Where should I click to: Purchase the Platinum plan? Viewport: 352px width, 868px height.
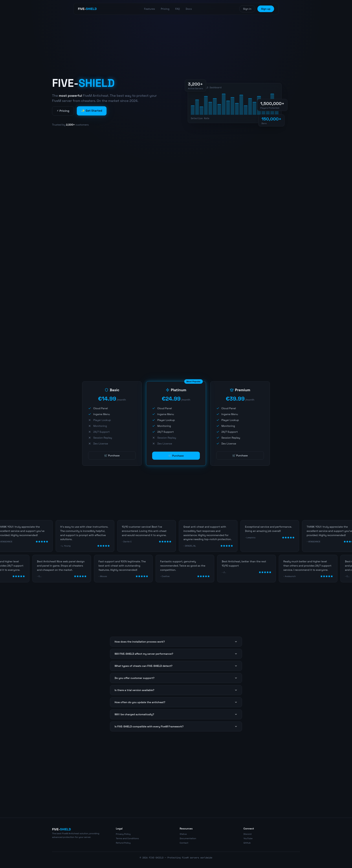(176, 455)
